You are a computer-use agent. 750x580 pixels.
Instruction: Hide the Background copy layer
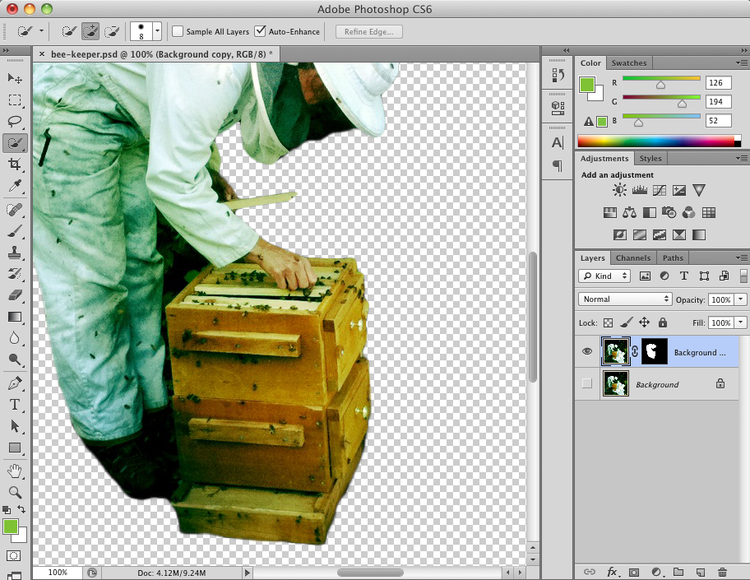point(587,352)
